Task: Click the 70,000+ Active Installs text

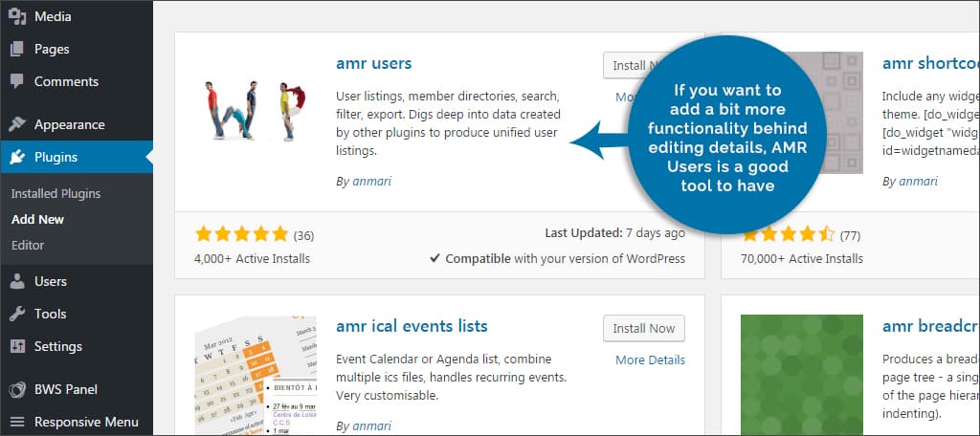Action: pos(802,258)
